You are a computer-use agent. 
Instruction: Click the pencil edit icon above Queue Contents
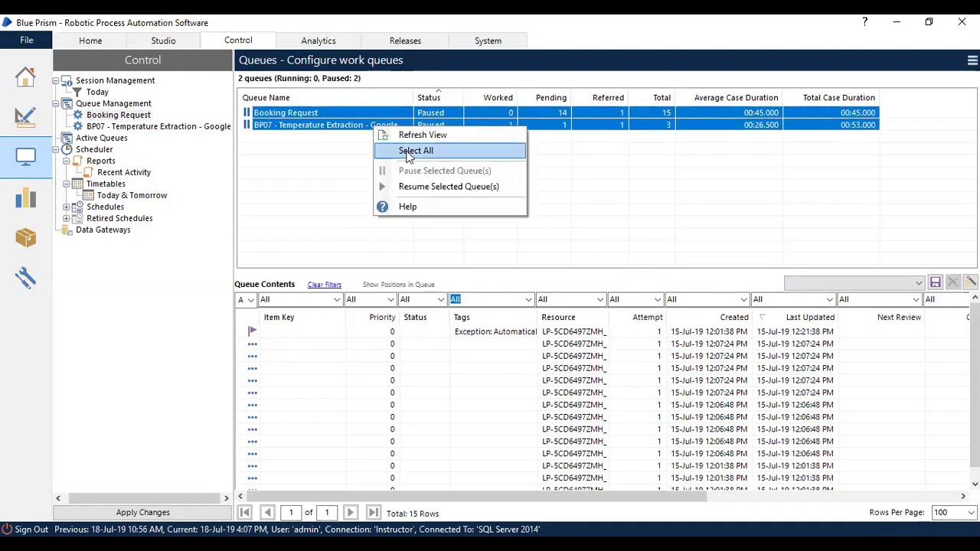point(970,283)
